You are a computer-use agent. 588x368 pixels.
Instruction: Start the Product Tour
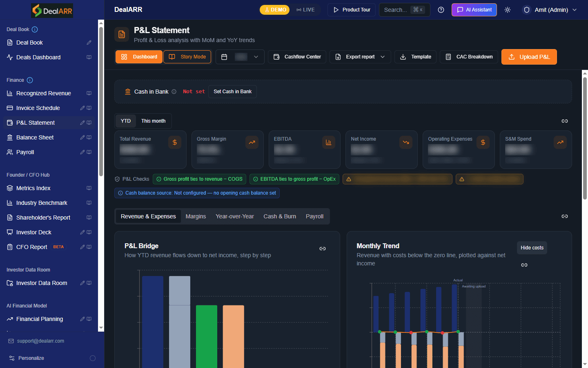click(352, 10)
